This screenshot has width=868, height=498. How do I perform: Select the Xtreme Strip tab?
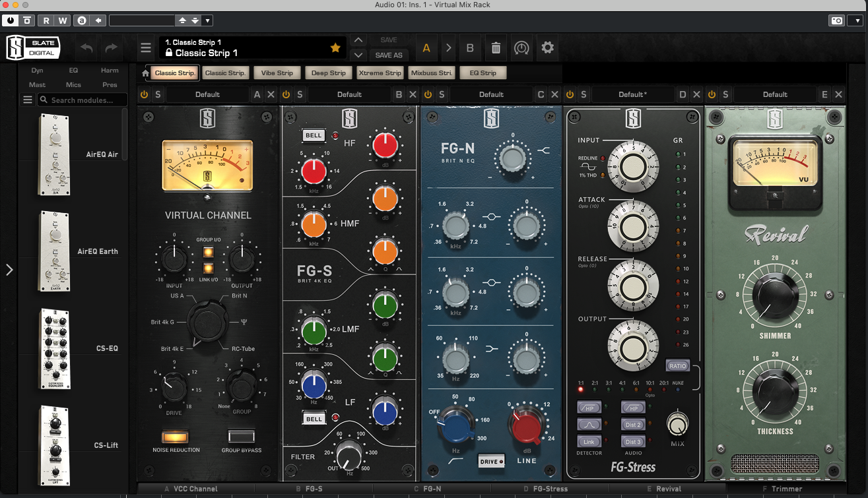coord(380,73)
